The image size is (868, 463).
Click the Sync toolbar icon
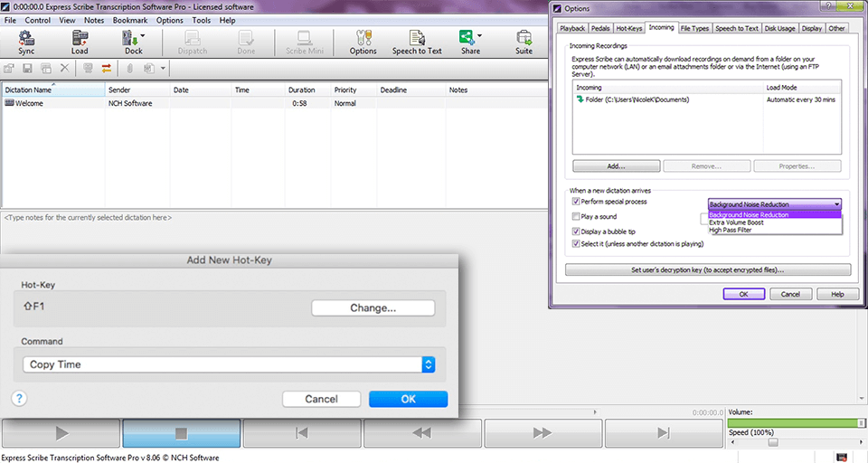pyautogui.click(x=26, y=43)
